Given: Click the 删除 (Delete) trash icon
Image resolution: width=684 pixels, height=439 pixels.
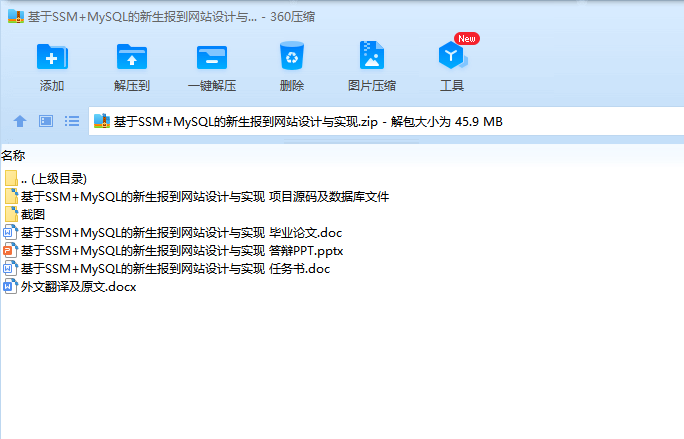Looking at the screenshot, I should 292,56.
